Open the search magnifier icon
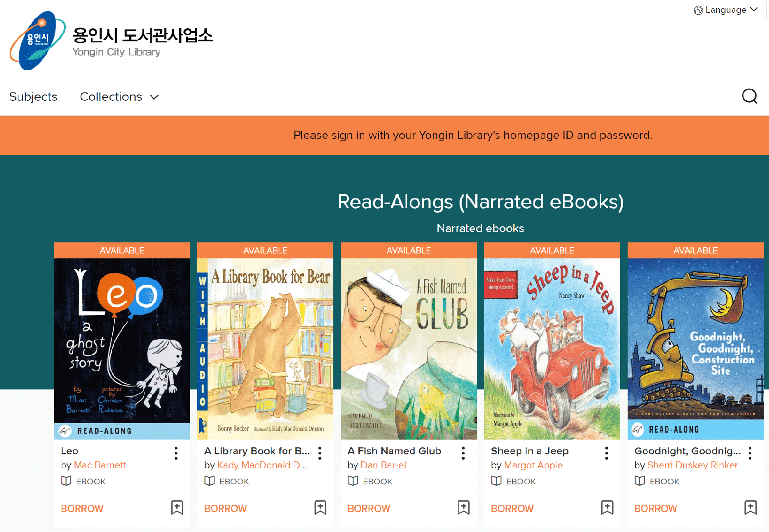 (749, 97)
